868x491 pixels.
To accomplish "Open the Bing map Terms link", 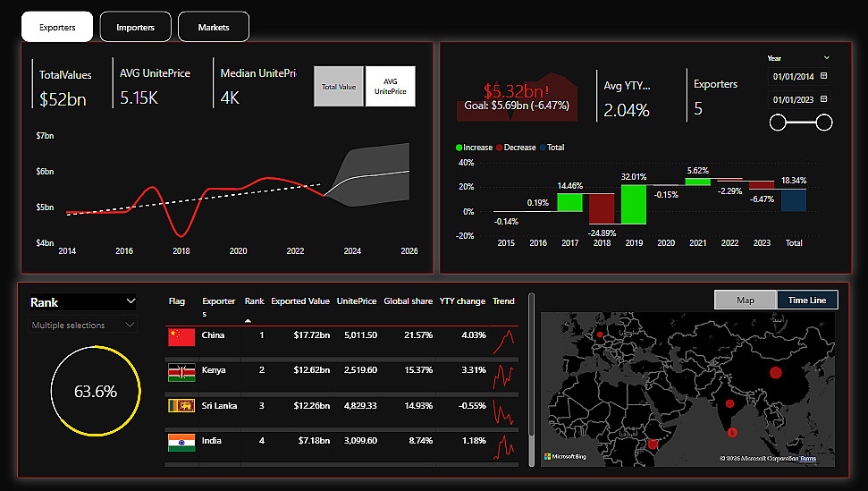I will (x=808, y=458).
